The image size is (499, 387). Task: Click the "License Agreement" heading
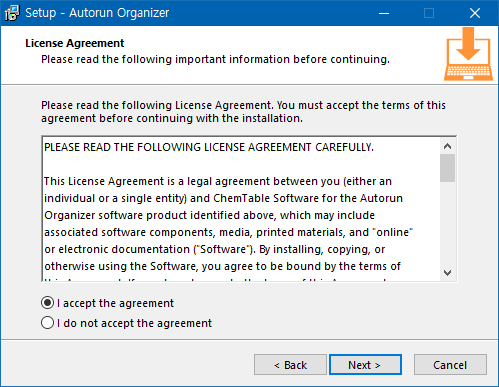[x=75, y=43]
